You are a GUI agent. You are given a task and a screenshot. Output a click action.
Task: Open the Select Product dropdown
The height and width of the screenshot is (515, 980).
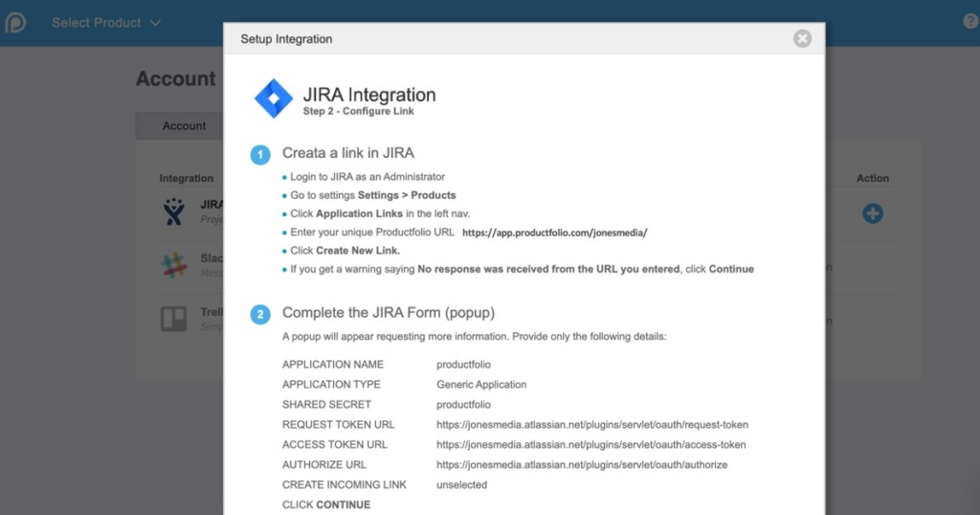point(106,23)
